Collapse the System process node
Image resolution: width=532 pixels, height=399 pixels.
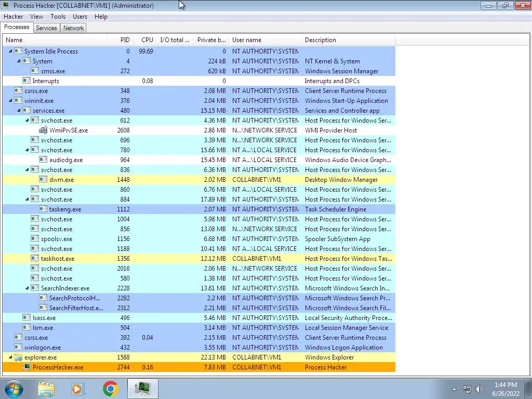19,61
